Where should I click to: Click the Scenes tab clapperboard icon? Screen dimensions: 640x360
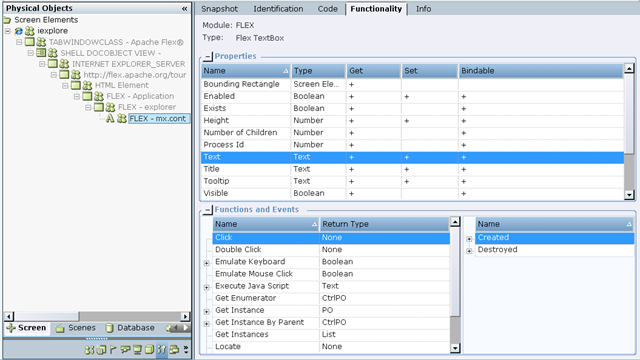(x=60, y=328)
